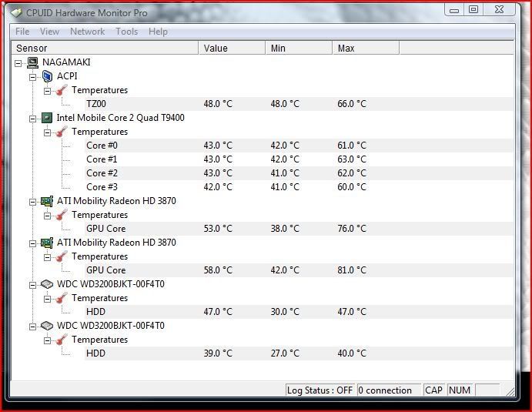Viewport: 532px width, 412px height.
Task: Click the 40.0 °C HDD max value
Action: coord(352,353)
